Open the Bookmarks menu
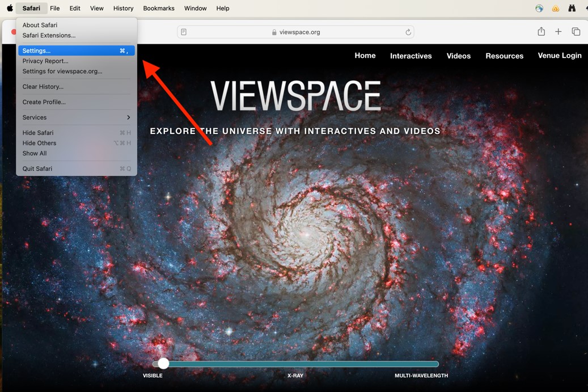 click(x=159, y=9)
